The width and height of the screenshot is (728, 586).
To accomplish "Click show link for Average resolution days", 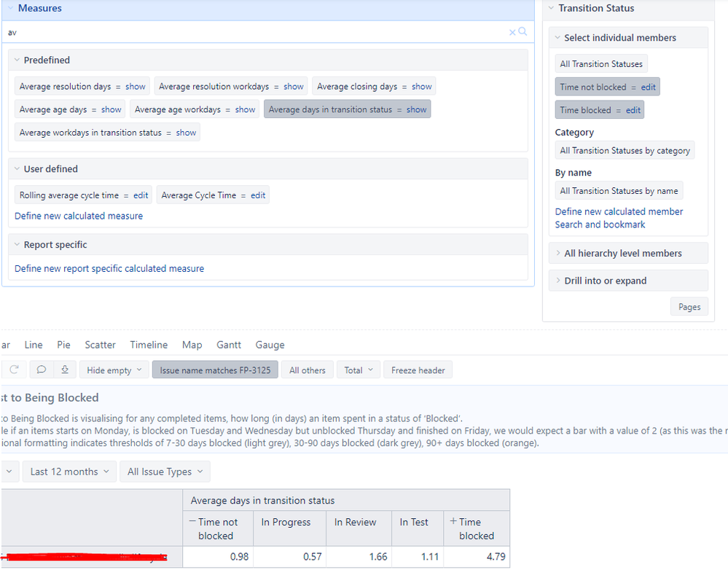I will point(135,86).
